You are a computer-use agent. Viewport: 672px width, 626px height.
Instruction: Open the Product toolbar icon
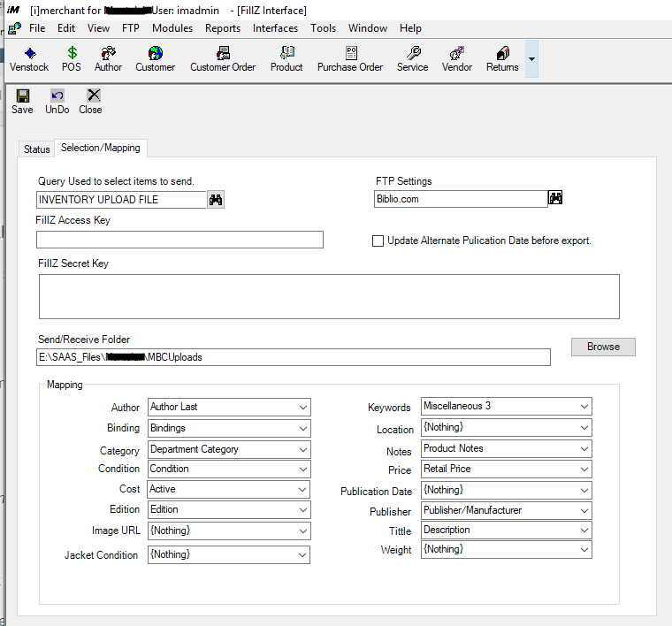pyautogui.click(x=286, y=59)
